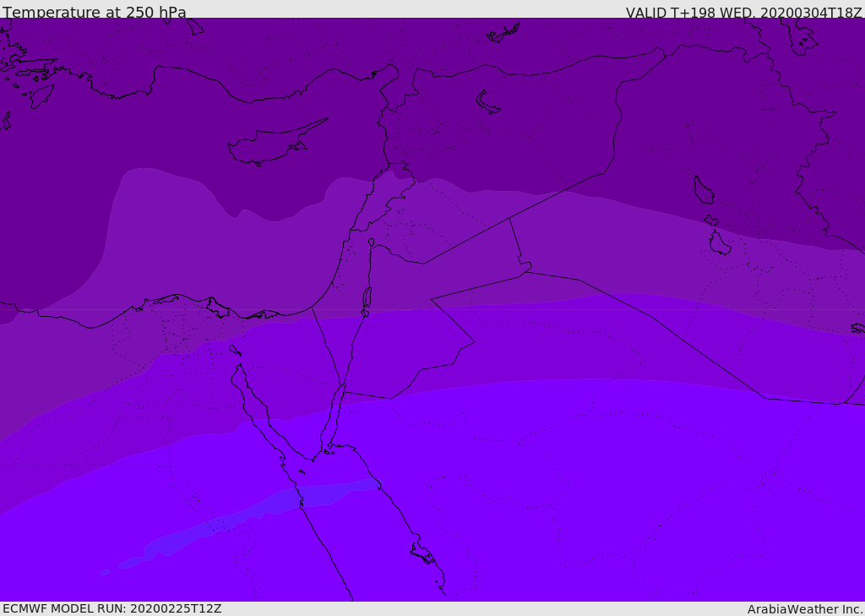This screenshot has height=616, width=865.
Task: Click the 'VALID T+198 WED. 20200304T18Z' label
Action: point(743,13)
